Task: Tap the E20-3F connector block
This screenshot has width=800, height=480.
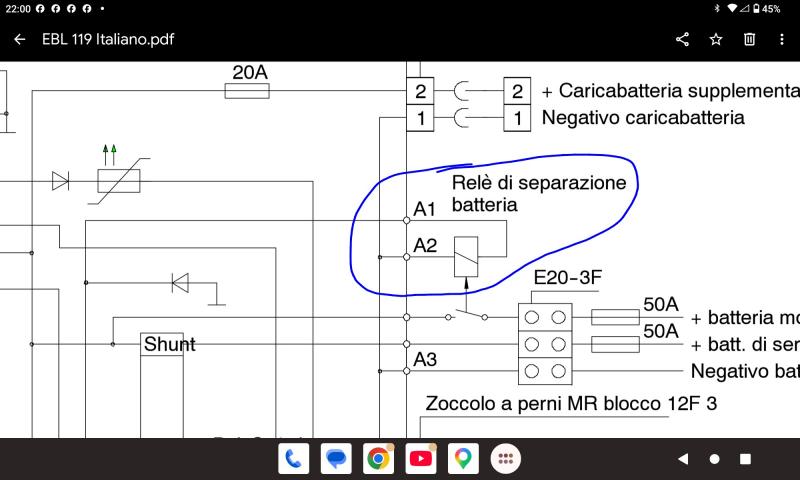Action: pyautogui.click(x=545, y=344)
